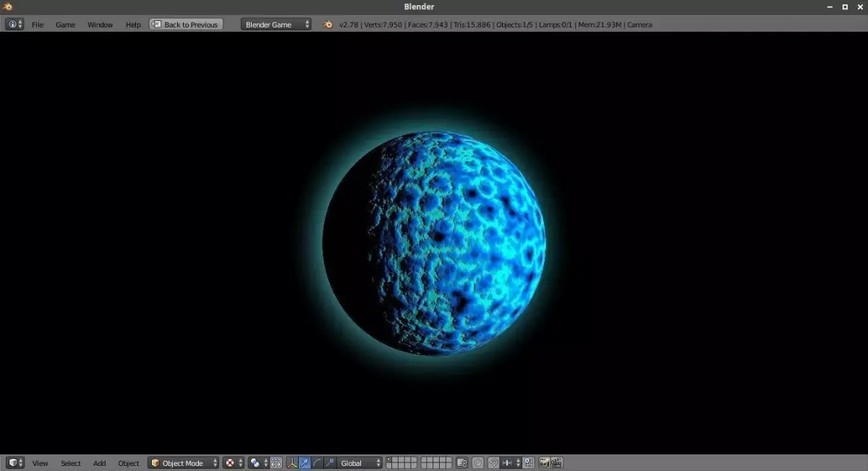The image size is (868, 471).
Task: Click the Back to Previous button
Action: coord(186,24)
